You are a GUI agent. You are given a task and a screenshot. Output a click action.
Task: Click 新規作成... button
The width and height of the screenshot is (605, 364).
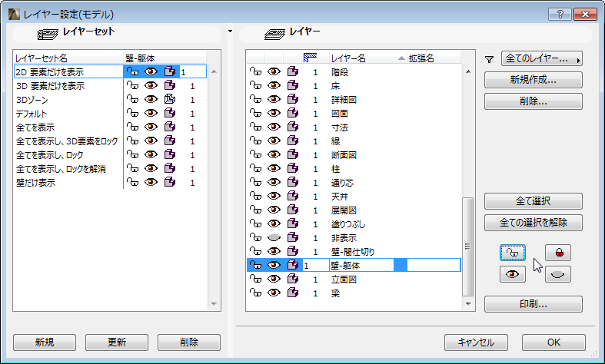[534, 80]
